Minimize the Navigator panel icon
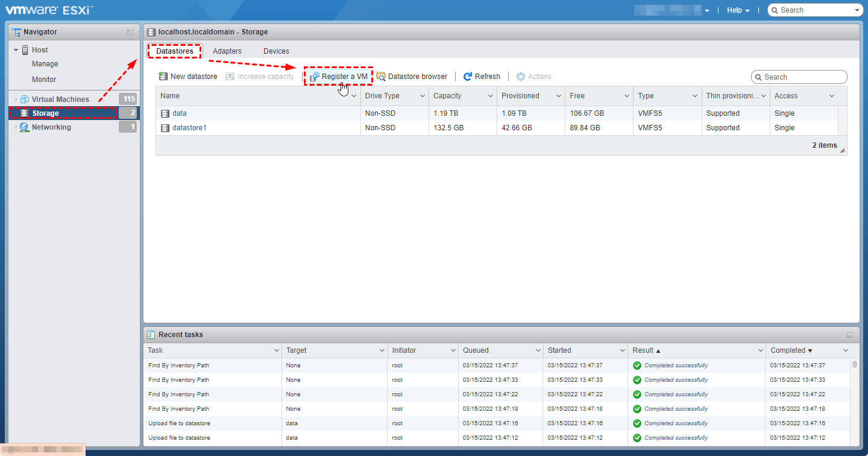The image size is (868, 456). (x=130, y=32)
